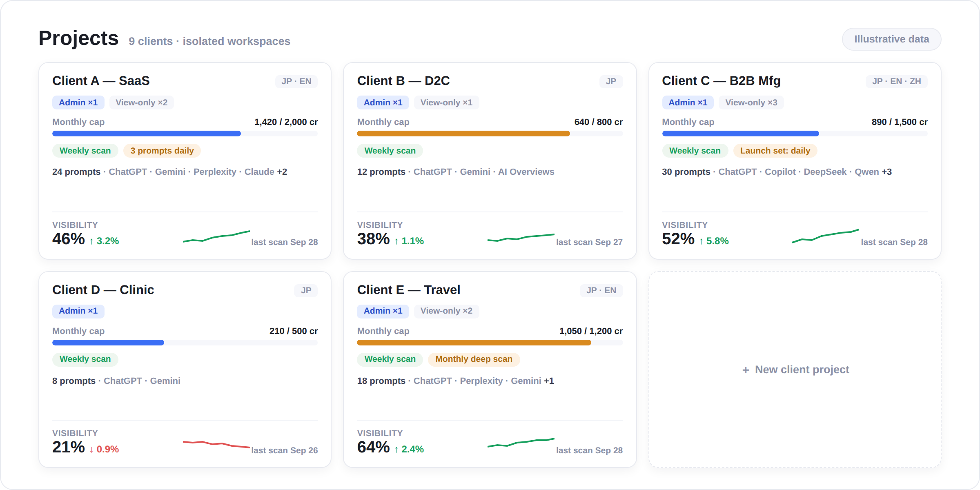Click Client D red visibility sparkline

(x=216, y=444)
